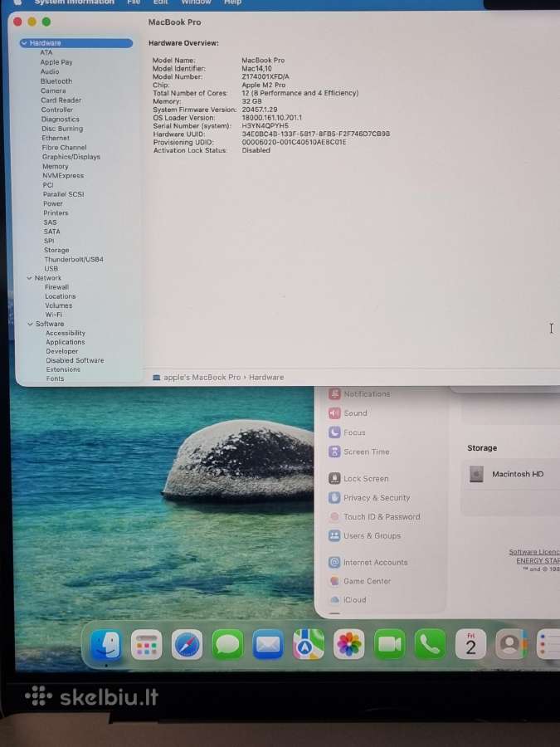The height and width of the screenshot is (747, 560).
Task: Select iCloud in settings sidebar
Action: 348,600
